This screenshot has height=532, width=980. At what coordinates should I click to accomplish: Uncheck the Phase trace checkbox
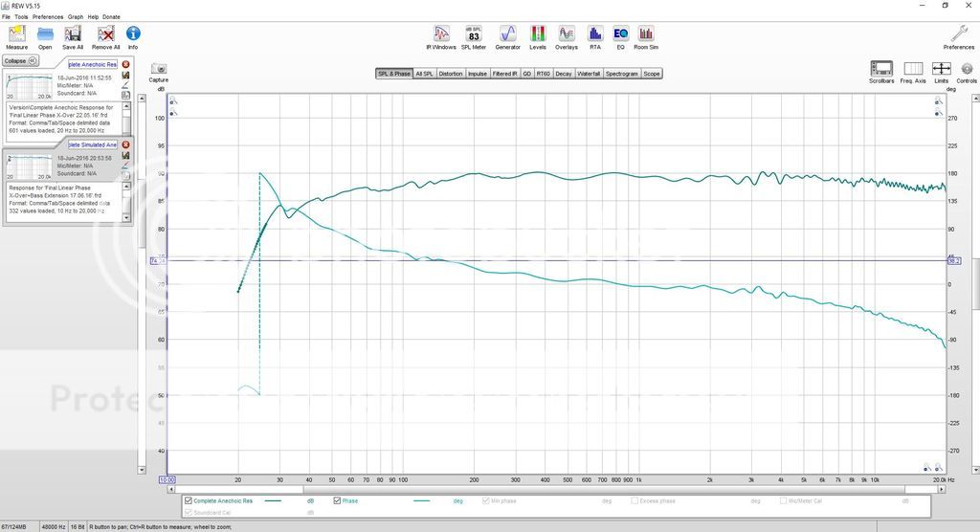click(x=338, y=500)
